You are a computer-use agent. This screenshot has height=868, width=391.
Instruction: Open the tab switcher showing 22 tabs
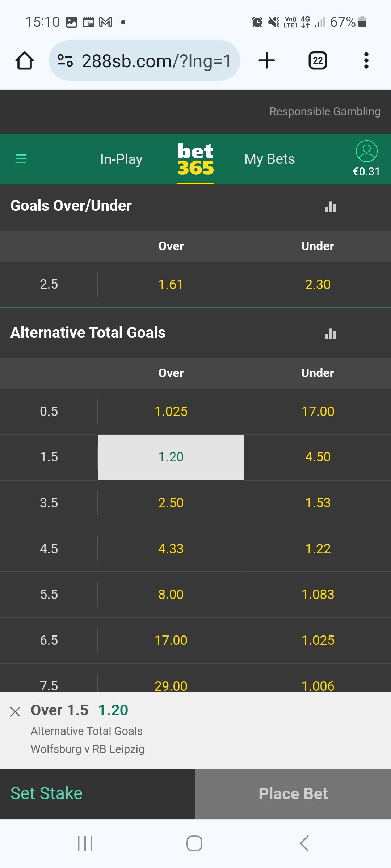(x=318, y=60)
